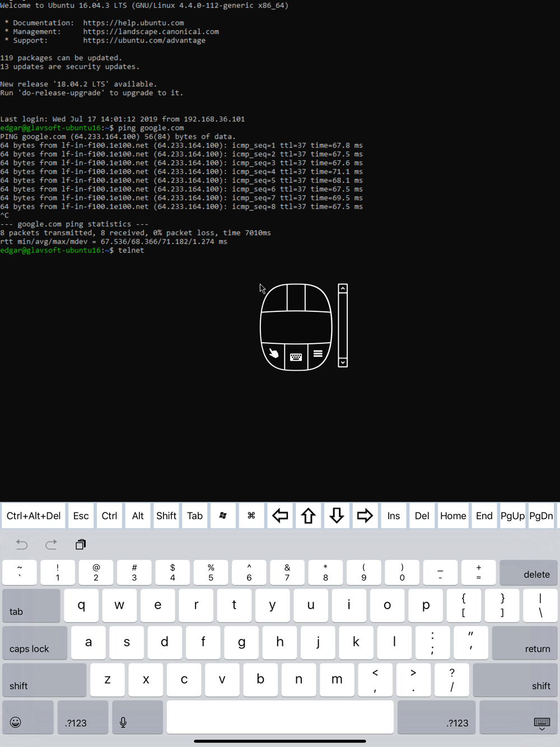Toggle the caps lock key
This screenshot has width=560, height=747.
click(x=35, y=643)
